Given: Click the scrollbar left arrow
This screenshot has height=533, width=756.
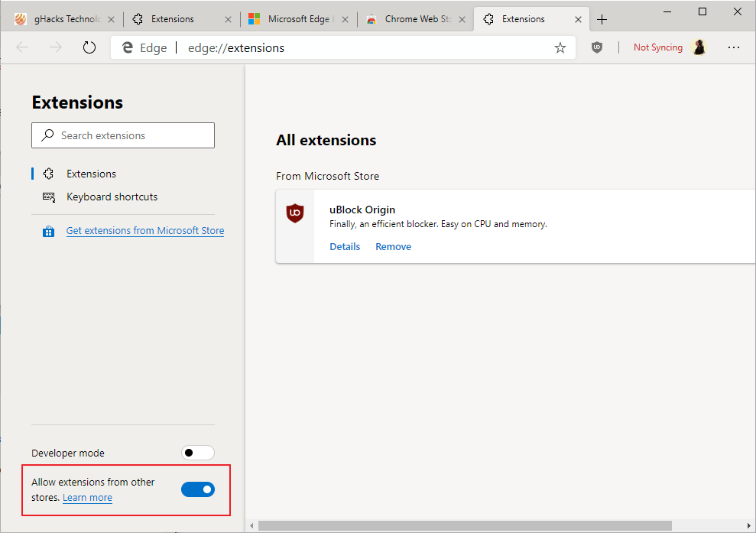Looking at the screenshot, I should coord(251,525).
